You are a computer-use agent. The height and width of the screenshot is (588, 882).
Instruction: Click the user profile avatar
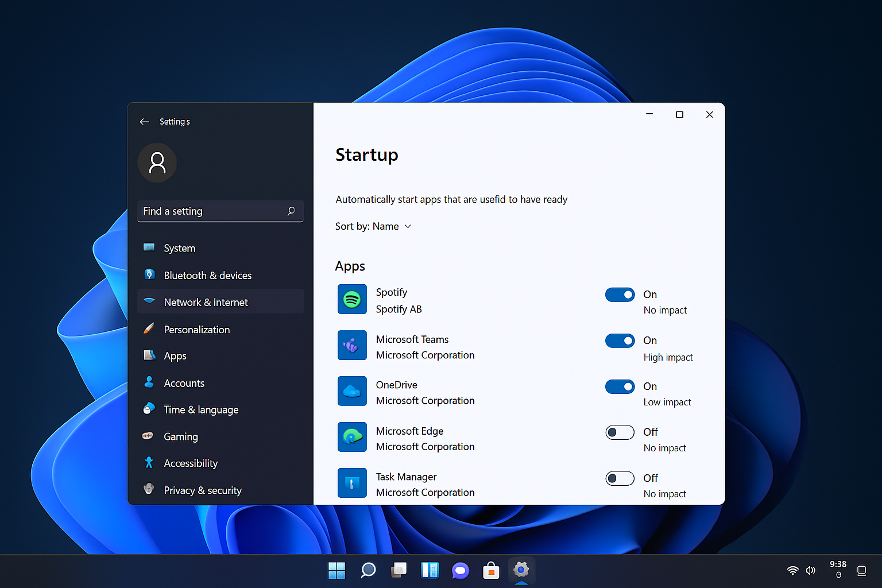coord(157,163)
